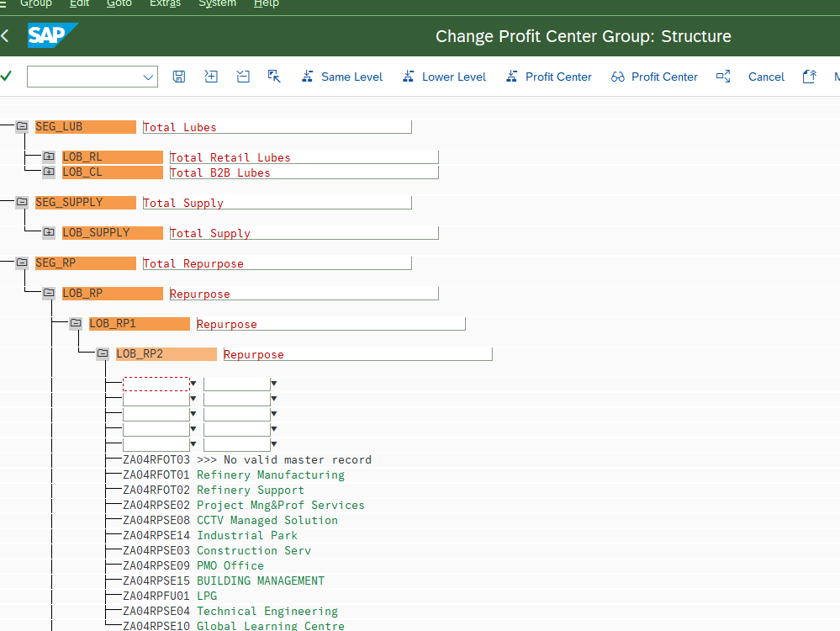The height and width of the screenshot is (631, 840).
Task: Click the red-dashed empty profit center field
Action: (156, 384)
